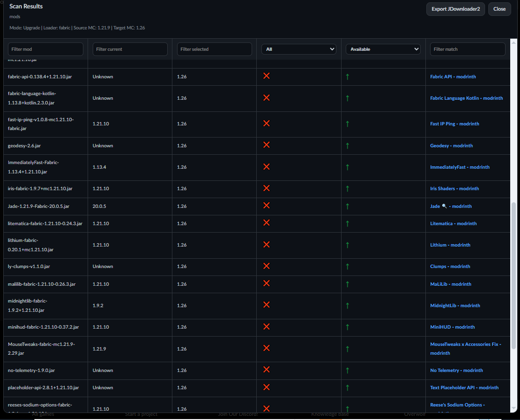
Task: Open Litematica - modrinth link
Action: [x=453, y=224]
